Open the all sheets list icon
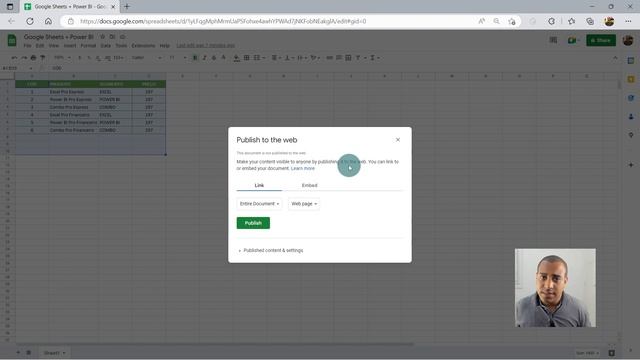 (29, 352)
